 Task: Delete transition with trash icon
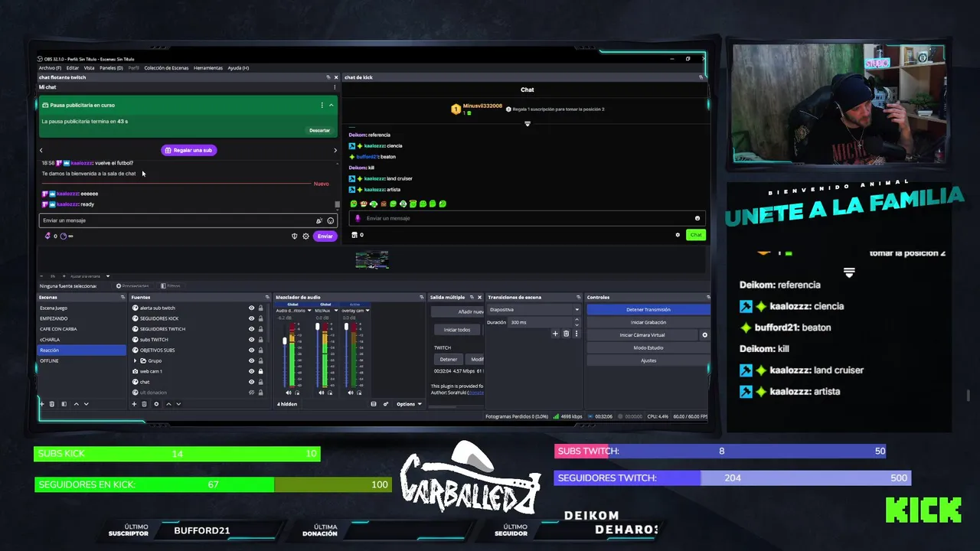[567, 334]
